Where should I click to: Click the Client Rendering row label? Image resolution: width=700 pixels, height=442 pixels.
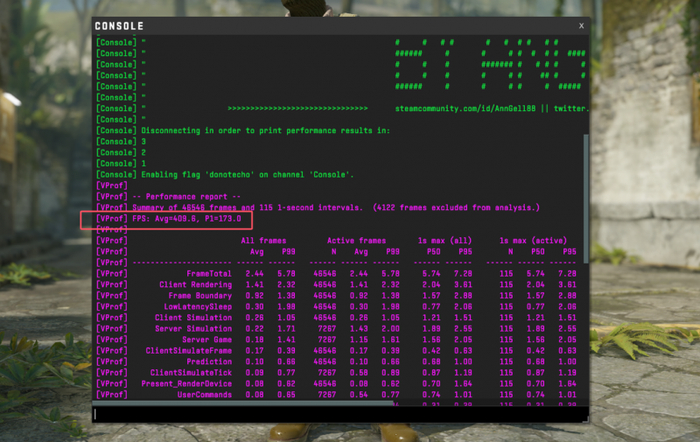pos(196,285)
